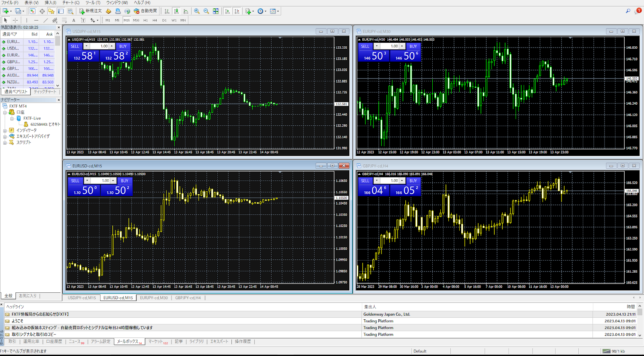Expand the インディケータ tree node
This screenshot has height=356, width=644.
5,130
